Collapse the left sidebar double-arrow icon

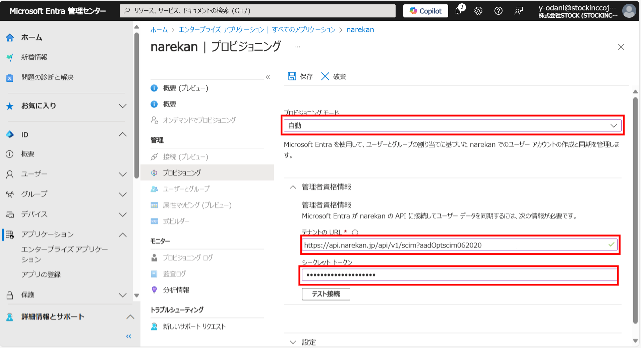(128, 336)
